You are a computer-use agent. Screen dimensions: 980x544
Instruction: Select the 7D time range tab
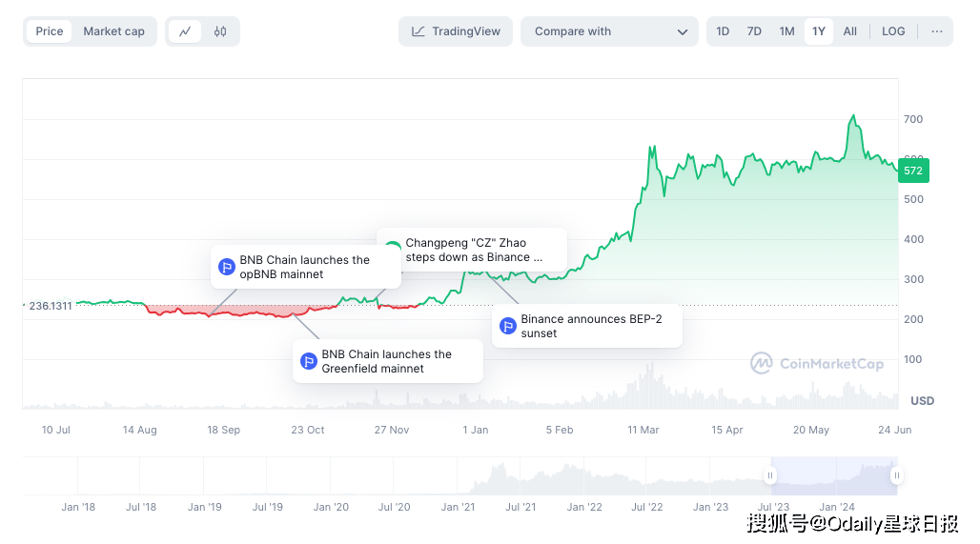754,31
